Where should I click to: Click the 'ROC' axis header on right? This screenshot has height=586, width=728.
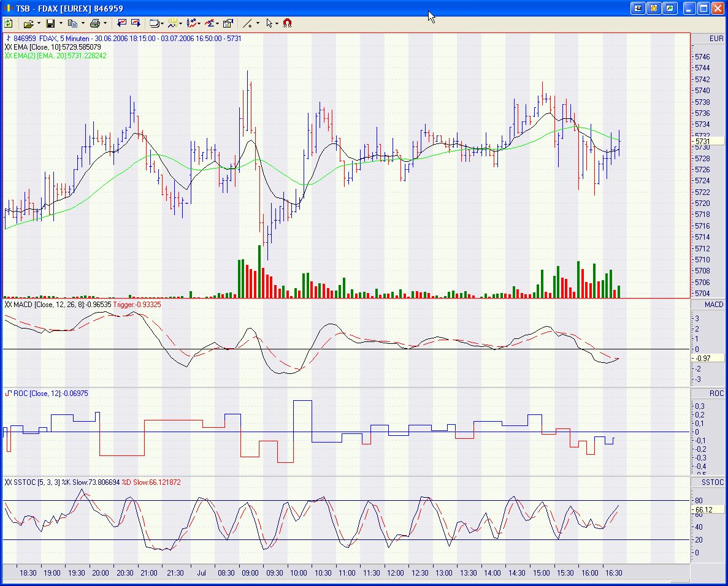tap(716, 394)
